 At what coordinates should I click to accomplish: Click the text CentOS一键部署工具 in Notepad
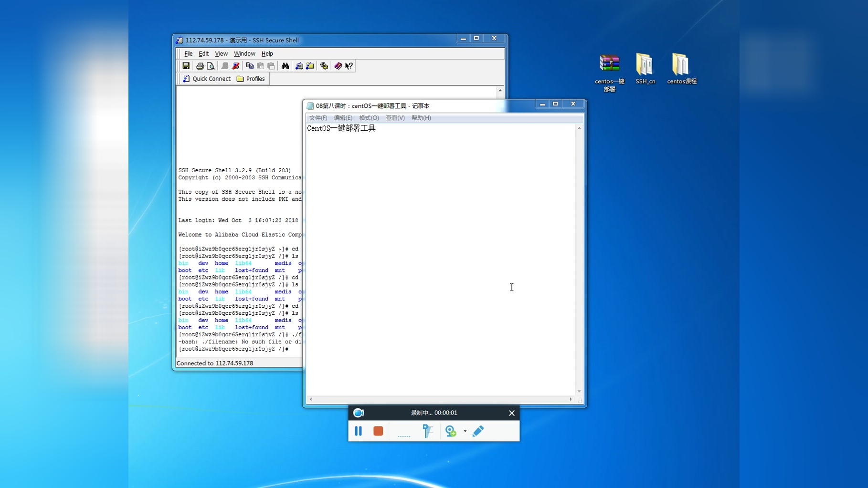(x=341, y=128)
